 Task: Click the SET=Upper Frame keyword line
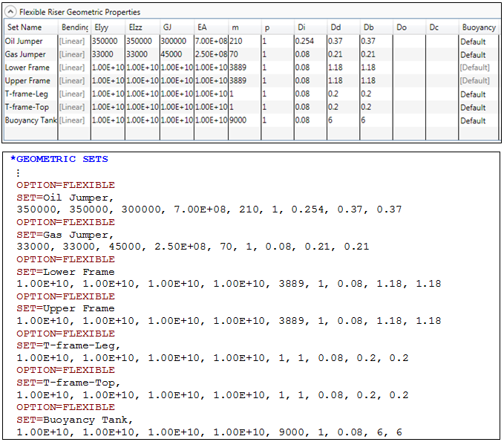coord(65,309)
